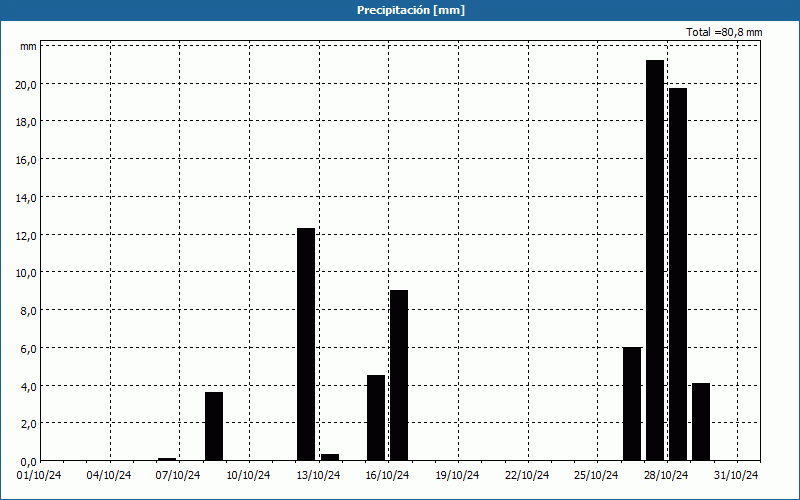Select the 0,0 y-axis label
The height and width of the screenshot is (500, 800).
pyautogui.click(x=28, y=462)
